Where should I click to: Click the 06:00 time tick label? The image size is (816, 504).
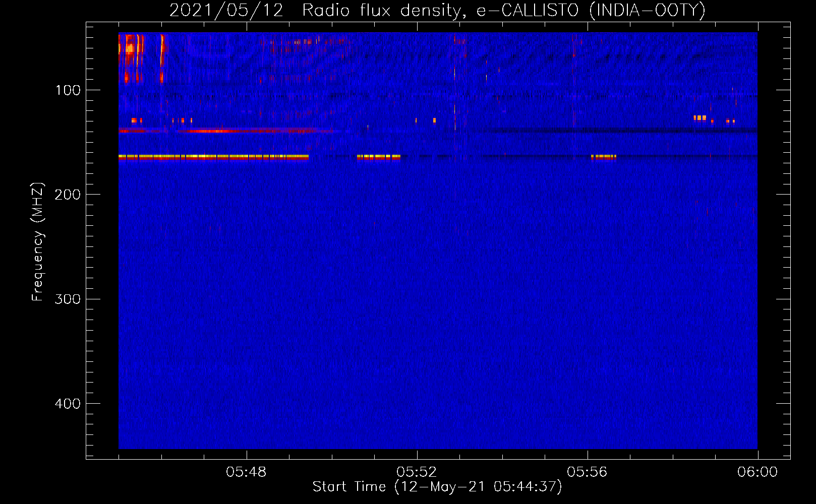pos(757,472)
